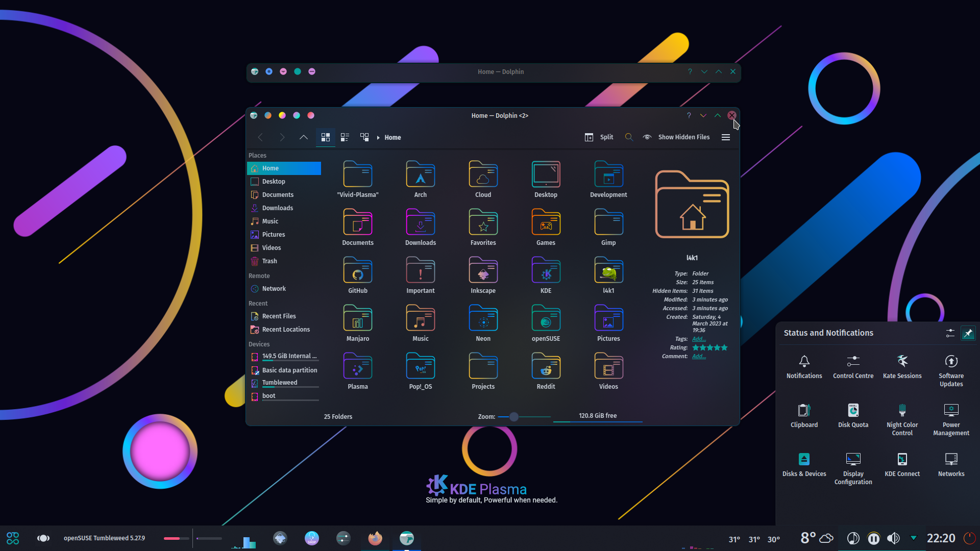
Task: Open application launcher in taskbar
Action: pyautogui.click(x=13, y=538)
